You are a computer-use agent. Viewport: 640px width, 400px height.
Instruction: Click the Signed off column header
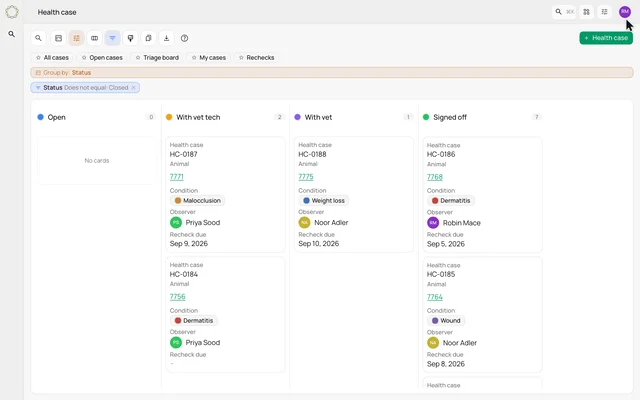coord(450,117)
